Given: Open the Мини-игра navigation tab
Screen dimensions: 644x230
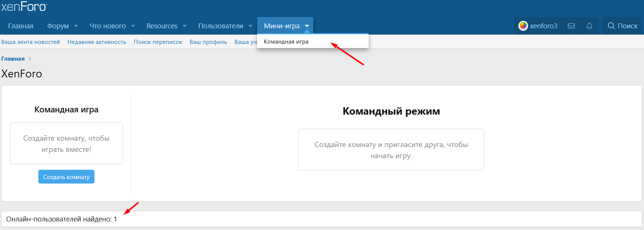Looking at the screenshot, I should click(281, 26).
